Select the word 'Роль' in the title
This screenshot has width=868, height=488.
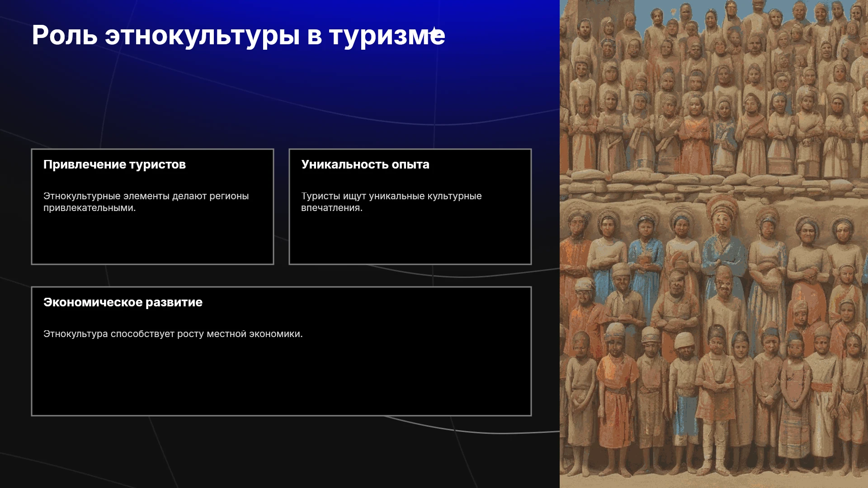tap(65, 35)
